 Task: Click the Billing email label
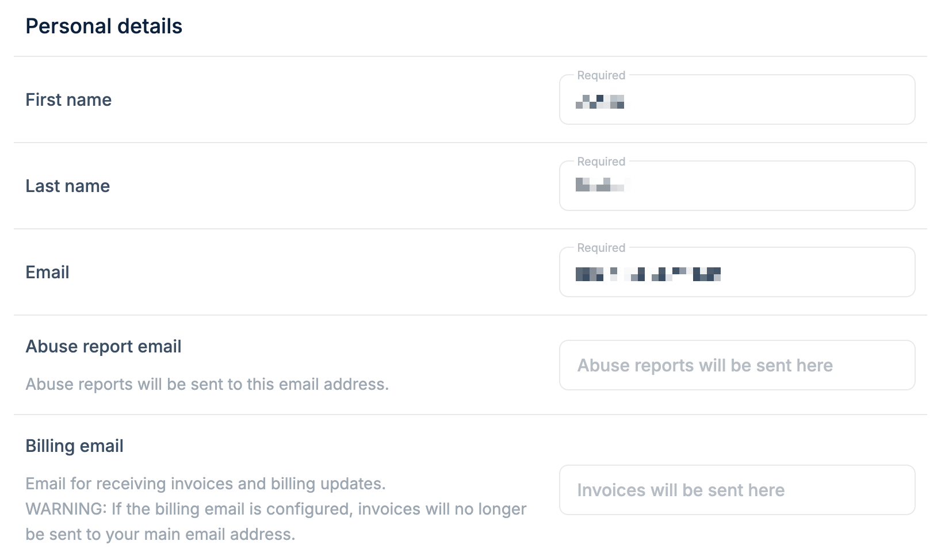[x=74, y=446]
